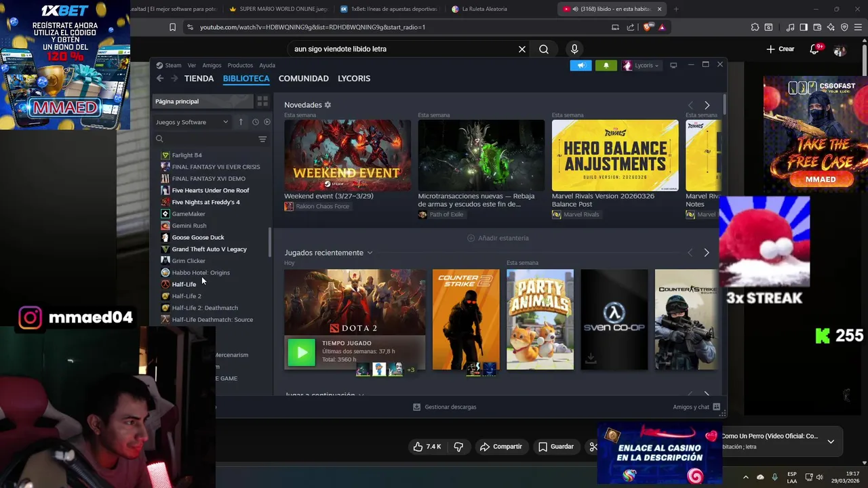Open Amigos y chat in Steam
The width and height of the screenshot is (868, 488).
696,407
